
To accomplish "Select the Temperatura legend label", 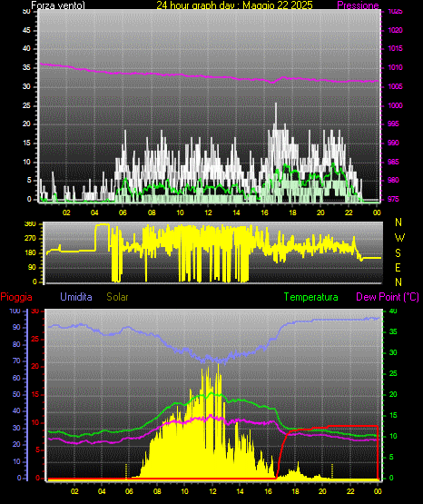I will pos(311,297).
